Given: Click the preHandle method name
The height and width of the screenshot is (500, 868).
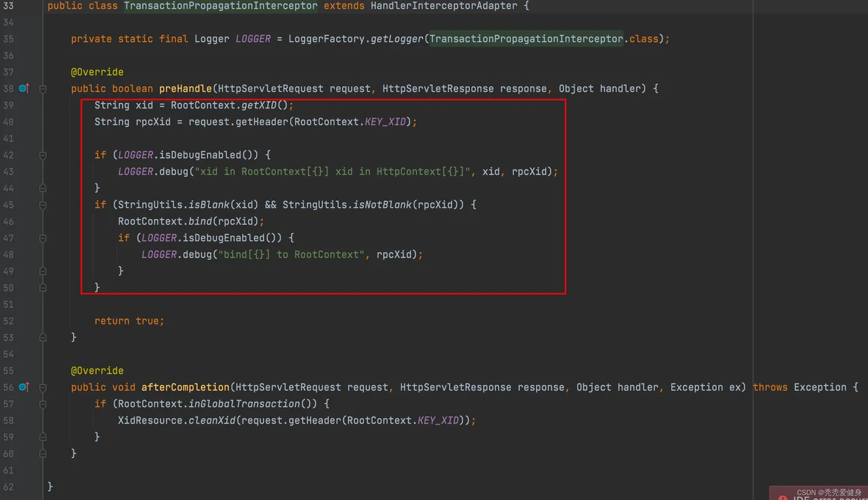Looking at the screenshot, I should tap(186, 89).
